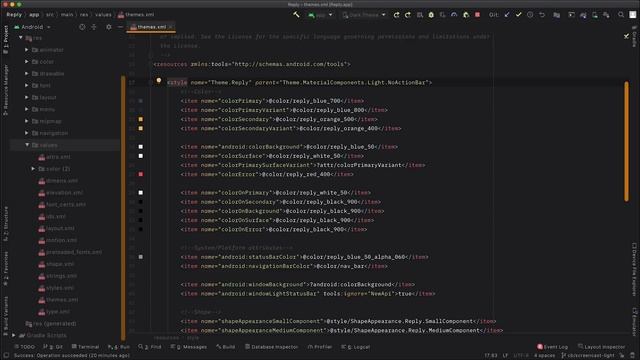Click the apply code changes icon
Image resolution: width=640 pixels, height=360 pixels.
[x=407, y=15]
